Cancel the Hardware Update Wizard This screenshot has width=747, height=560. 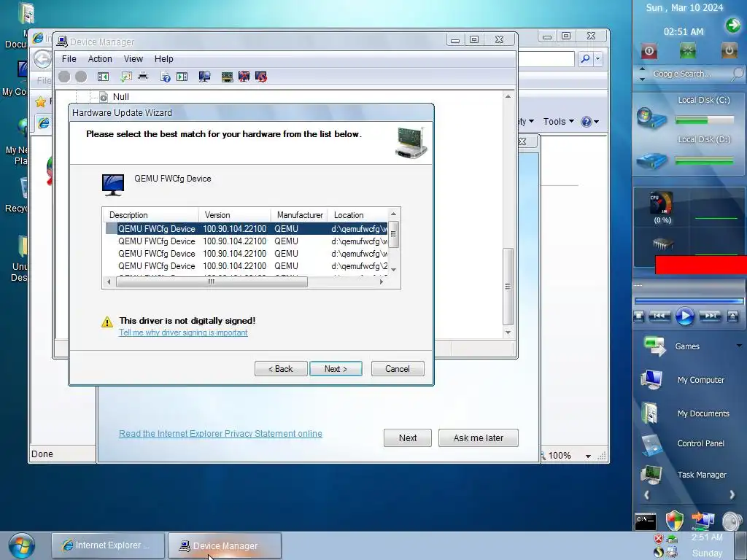[398, 369]
